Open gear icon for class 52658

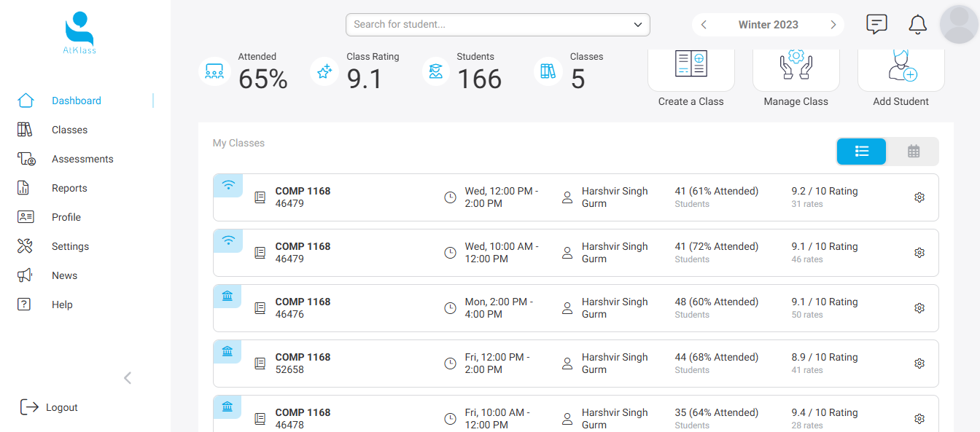pos(919,364)
